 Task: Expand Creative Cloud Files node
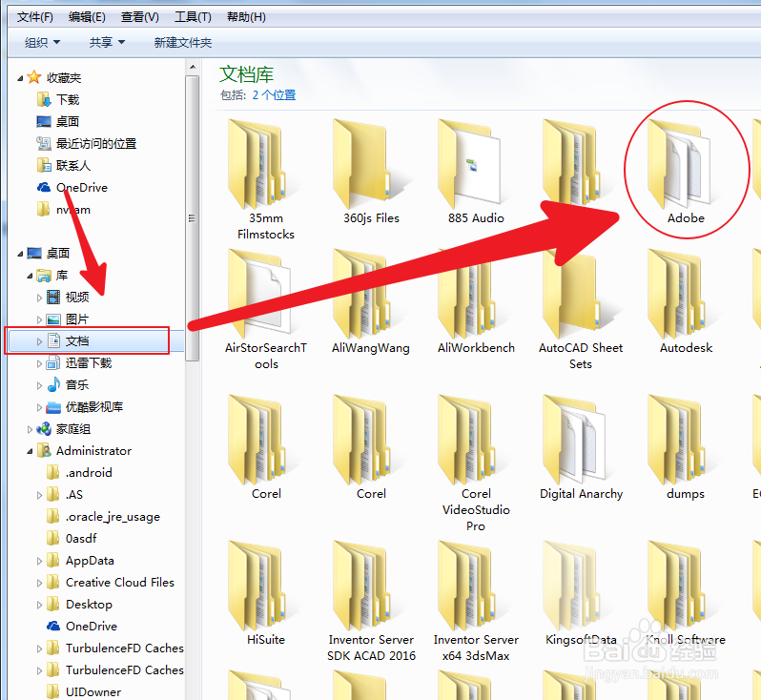(x=39, y=583)
